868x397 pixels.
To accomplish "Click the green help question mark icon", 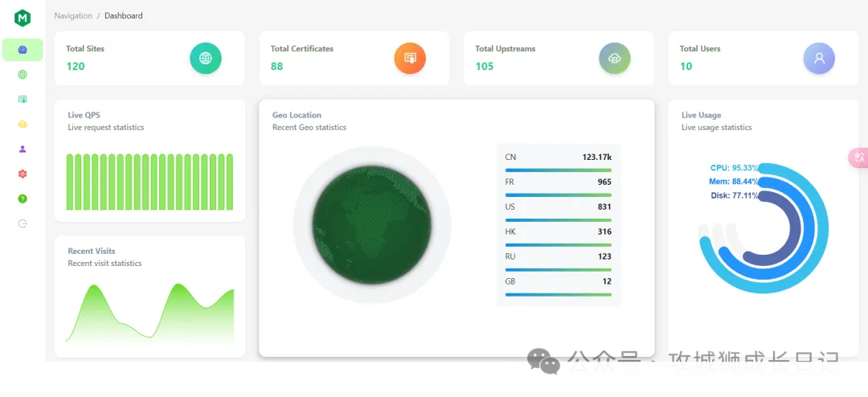I will point(23,198).
